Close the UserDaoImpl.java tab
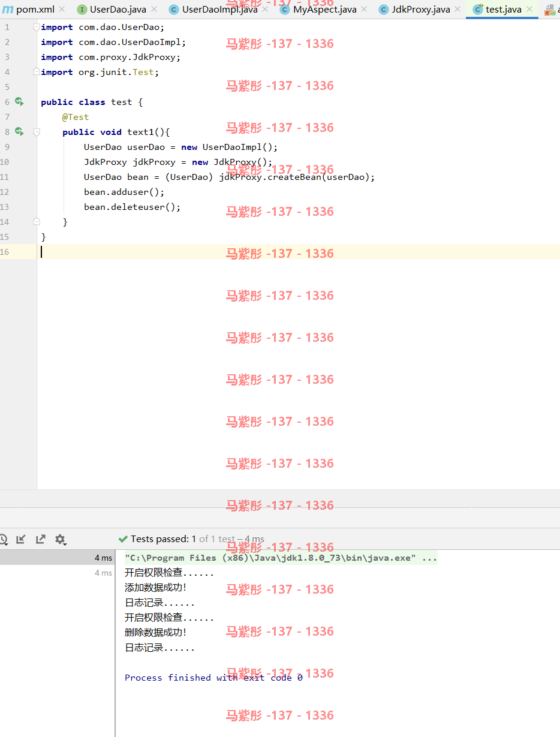Viewport: 560px width, 737px height. (265, 10)
